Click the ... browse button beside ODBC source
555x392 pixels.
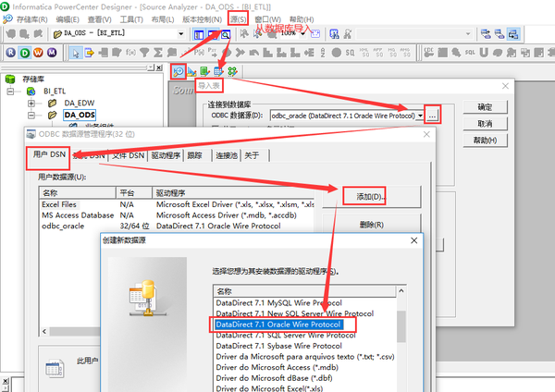[432, 116]
